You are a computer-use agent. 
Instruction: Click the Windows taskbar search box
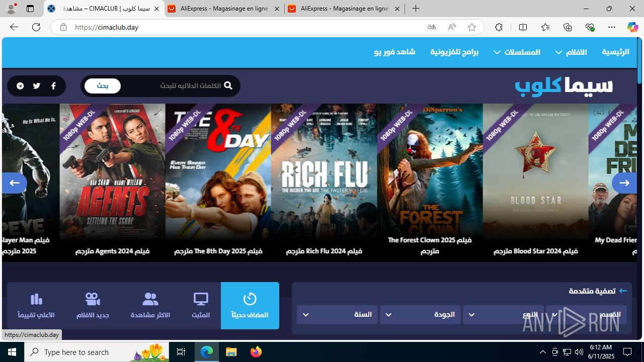coord(97,352)
